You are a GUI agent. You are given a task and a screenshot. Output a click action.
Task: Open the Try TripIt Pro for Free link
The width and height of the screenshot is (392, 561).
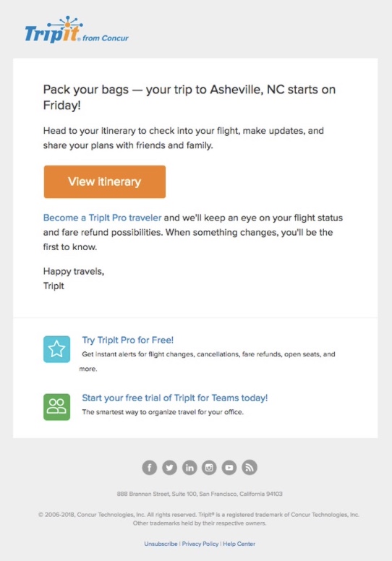click(128, 340)
